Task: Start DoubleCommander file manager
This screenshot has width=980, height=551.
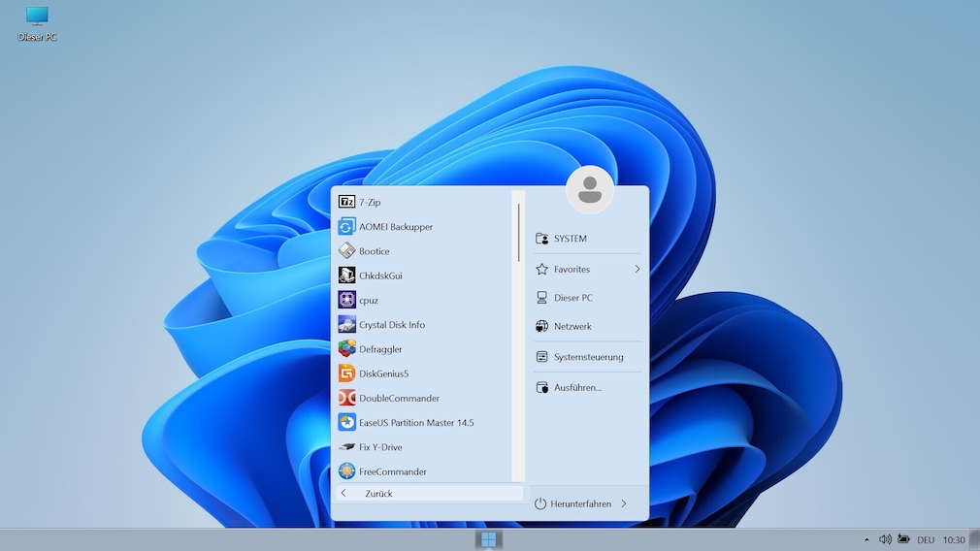Action: pyautogui.click(x=347, y=398)
